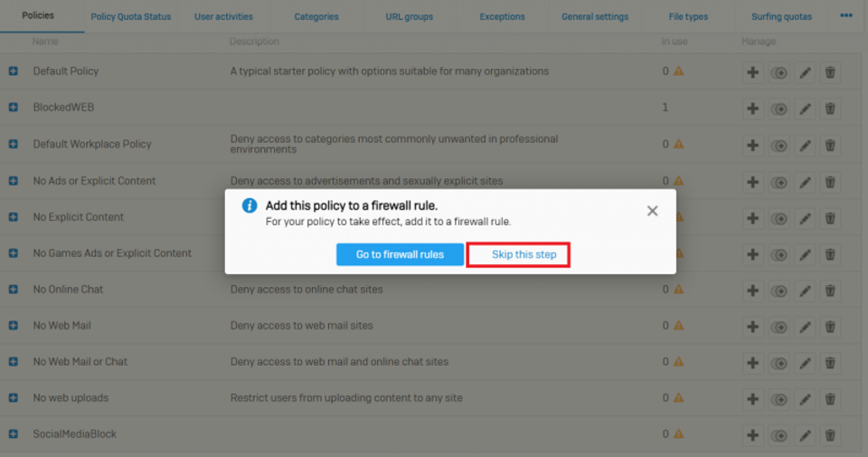This screenshot has width=868, height=457.
Task: Switch to the URL groups tab
Action: click(409, 16)
